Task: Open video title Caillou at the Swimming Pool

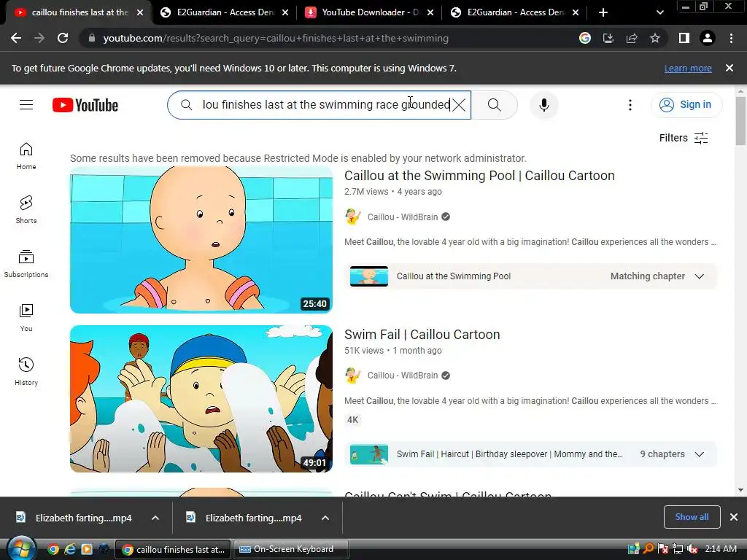Action: 479,176
